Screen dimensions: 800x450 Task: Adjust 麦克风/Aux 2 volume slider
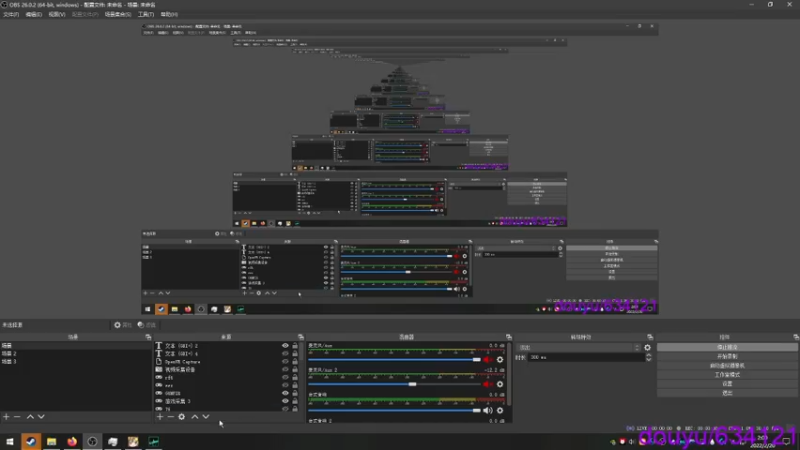pyautogui.click(x=394, y=384)
